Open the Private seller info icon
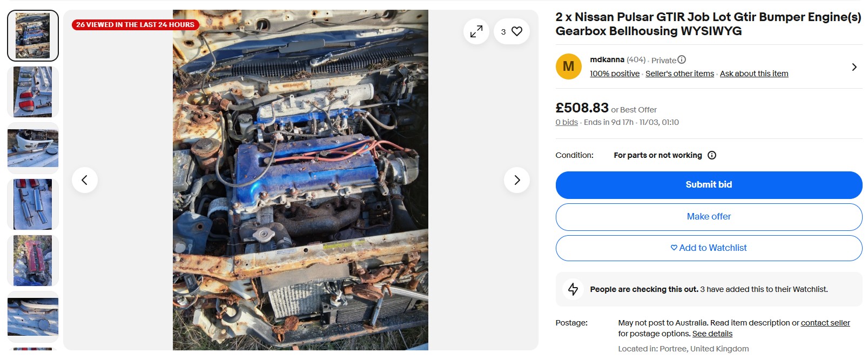The image size is (868, 359). tap(682, 60)
